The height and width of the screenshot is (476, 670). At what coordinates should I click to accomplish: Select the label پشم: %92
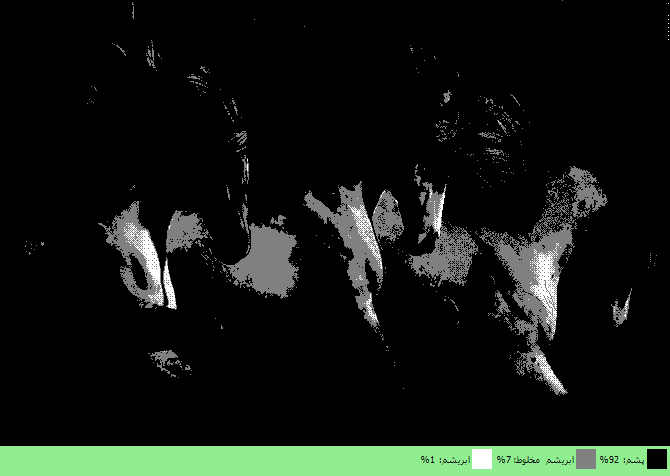(622, 460)
